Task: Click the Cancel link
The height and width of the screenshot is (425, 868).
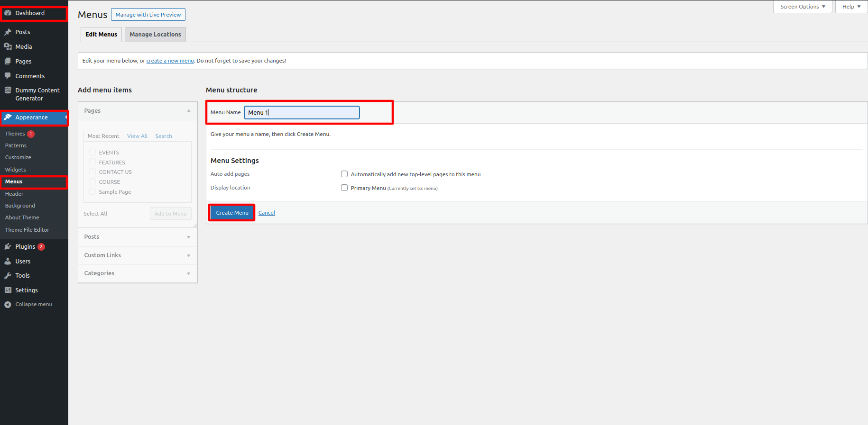Action: point(267,213)
